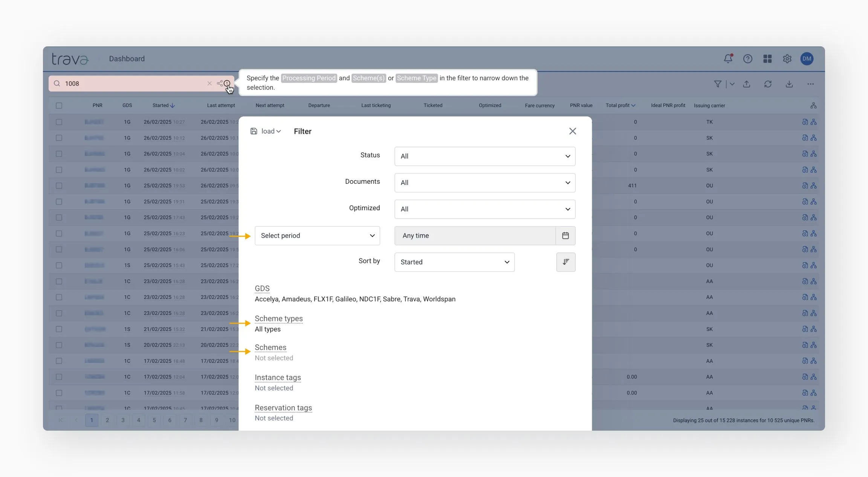Image resolution: width=868 pixels, height=477 pixels.
Task: Check the checkbox of the OU row with 411 profit
Action: 59,186
